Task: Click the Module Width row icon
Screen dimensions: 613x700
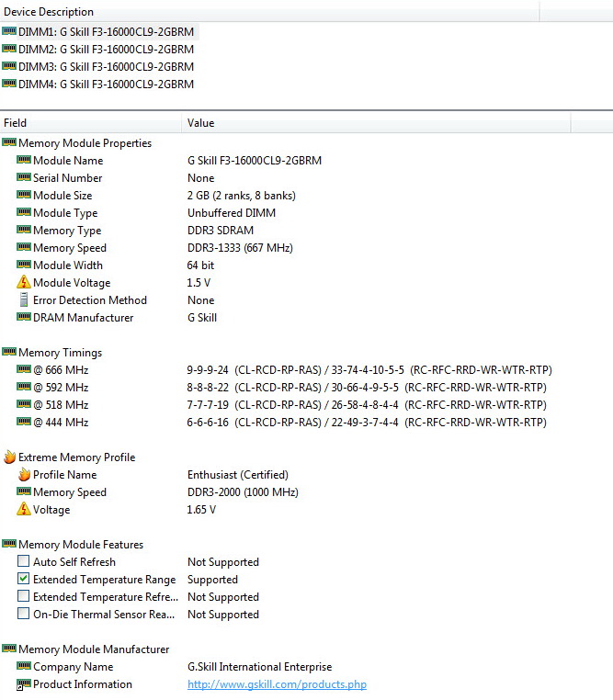Action: point(24,265)
